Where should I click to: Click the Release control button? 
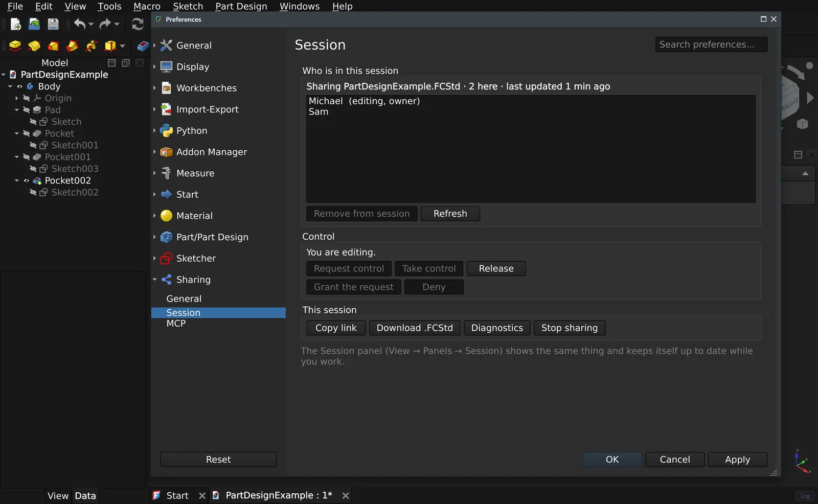point(496,269)
